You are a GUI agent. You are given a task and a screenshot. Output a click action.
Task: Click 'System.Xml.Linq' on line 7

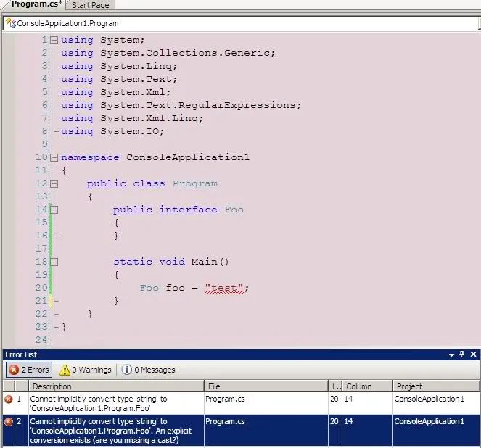[x=149, y=118]
